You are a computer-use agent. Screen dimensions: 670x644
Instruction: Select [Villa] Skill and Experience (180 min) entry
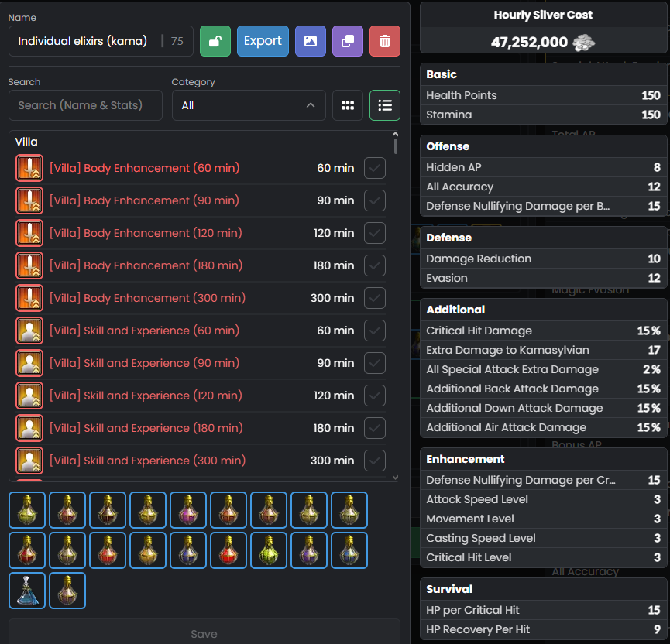pyautogui.click(x=144, y=428)
